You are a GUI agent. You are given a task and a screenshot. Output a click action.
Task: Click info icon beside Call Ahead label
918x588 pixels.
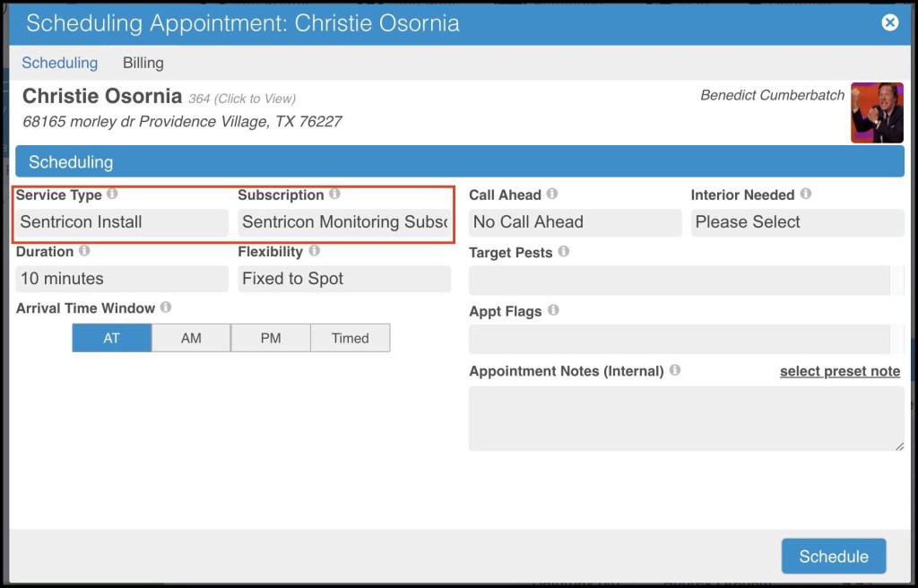pos(552,194)
